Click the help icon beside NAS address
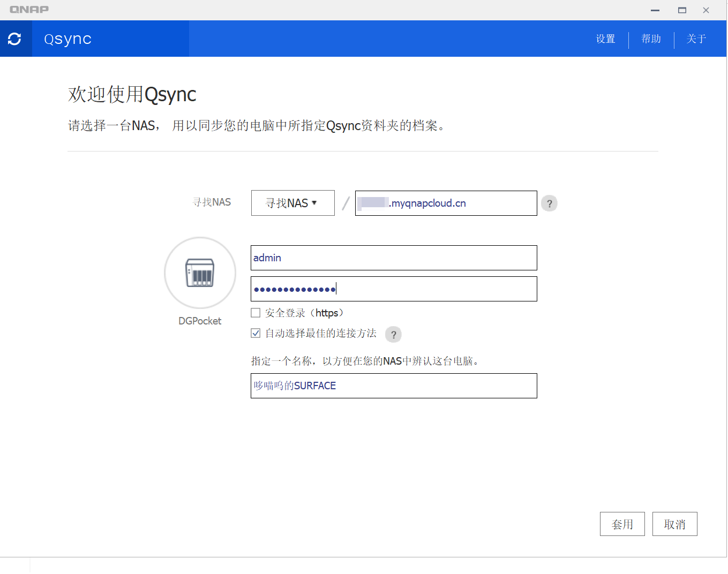The width and height of the screenshot is (728, 574). pyautogui.click(x=549, y=203)
